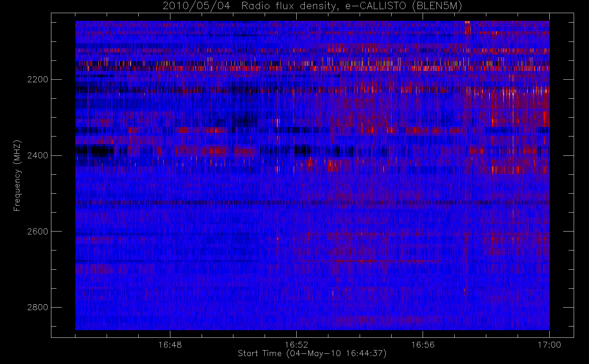The image size is (589, 364).
Task: Click the 'Frequency (MHZ)' axis label
Action: pos(17,175)
